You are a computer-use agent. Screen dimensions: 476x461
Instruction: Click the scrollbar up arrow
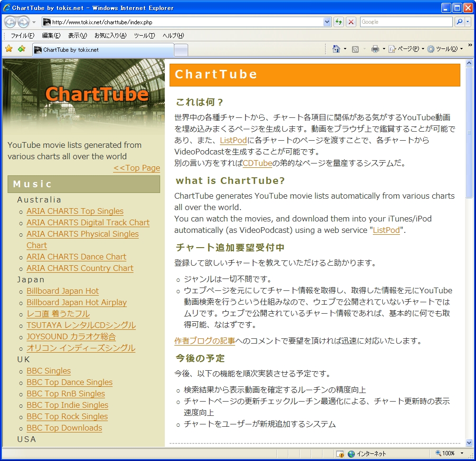(469, 63)
